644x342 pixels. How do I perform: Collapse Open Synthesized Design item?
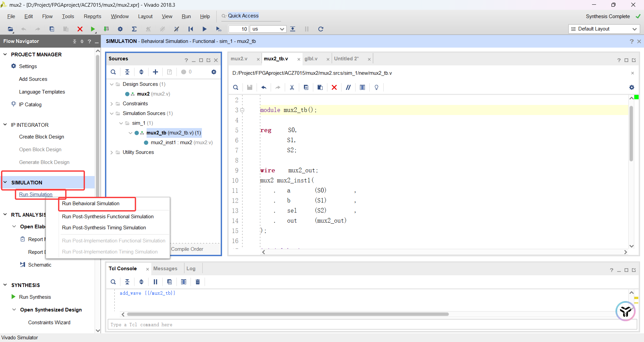(14, 309)
